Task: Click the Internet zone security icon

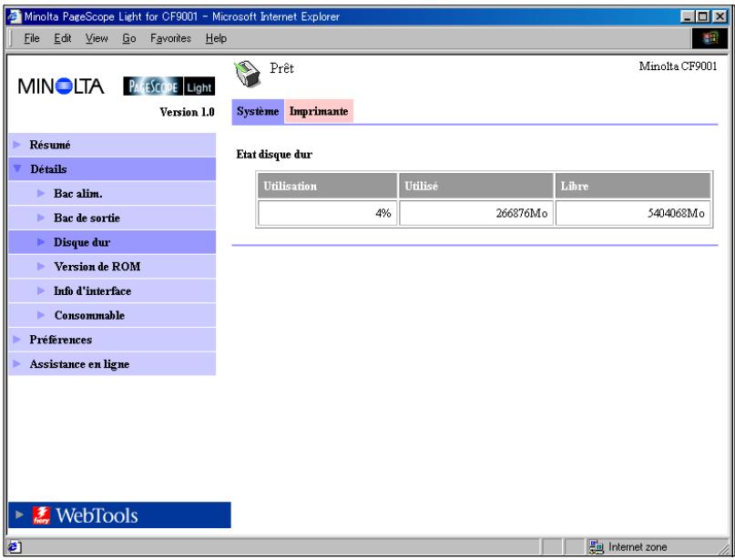Action: (x=597, y=547)
